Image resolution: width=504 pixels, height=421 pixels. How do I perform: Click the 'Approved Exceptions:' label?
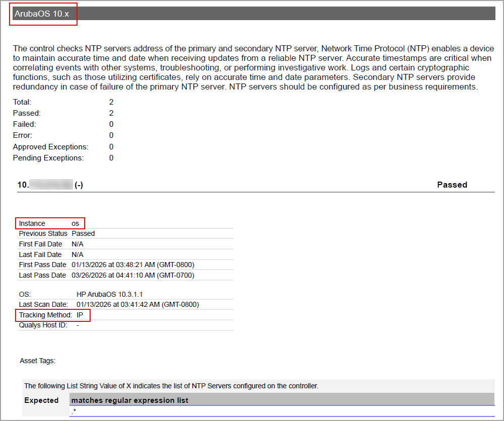coord(50,147)
